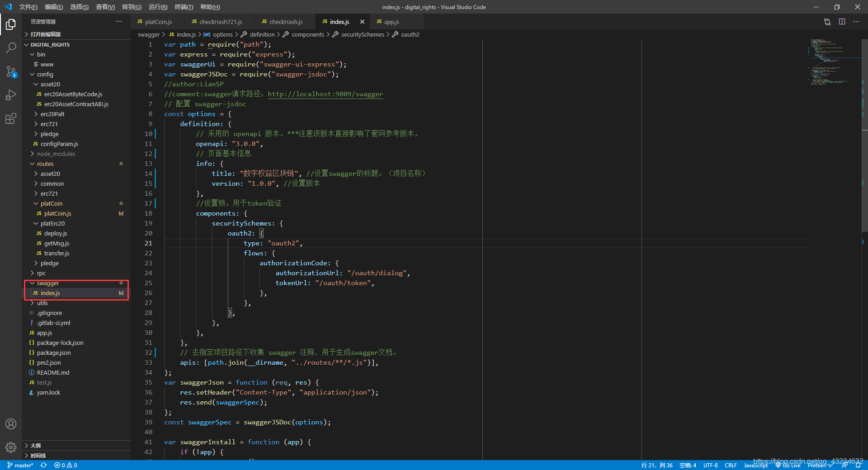The width and height of the screenshot is (868, 470).
Task: Open the Source Control view with badge 5
Action: 11,71
